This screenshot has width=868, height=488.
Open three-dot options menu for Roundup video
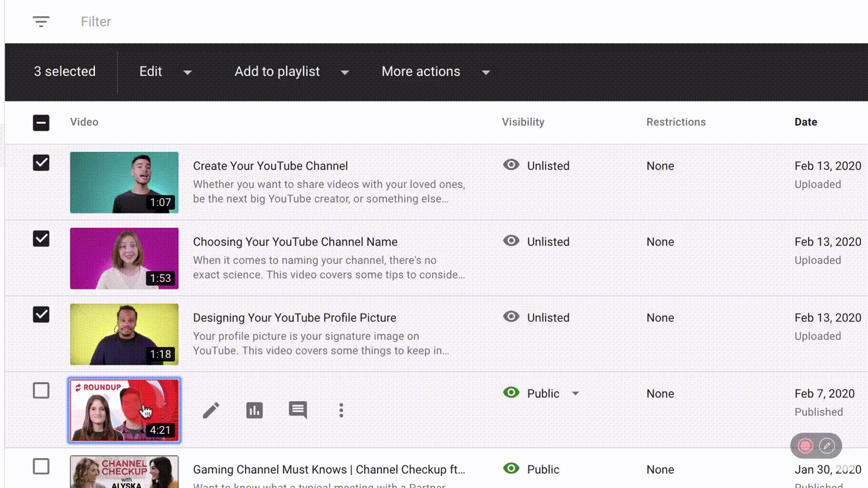pos(341,410)
